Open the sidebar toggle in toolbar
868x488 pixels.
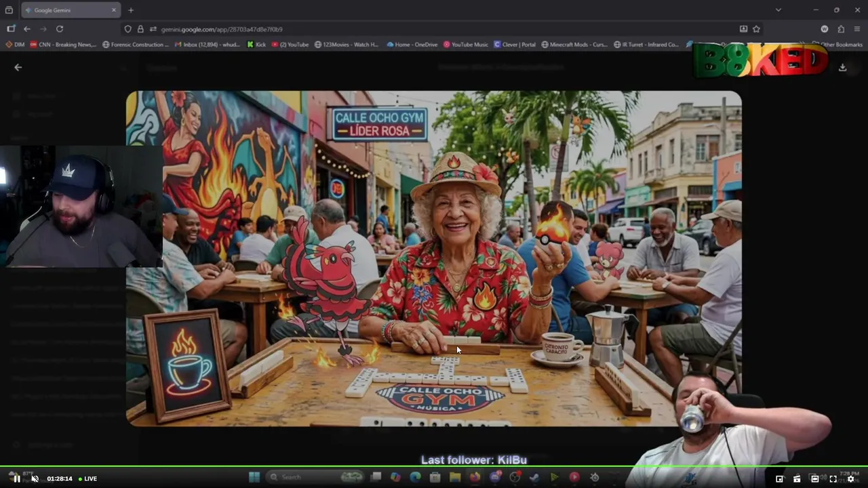(11, 29)
